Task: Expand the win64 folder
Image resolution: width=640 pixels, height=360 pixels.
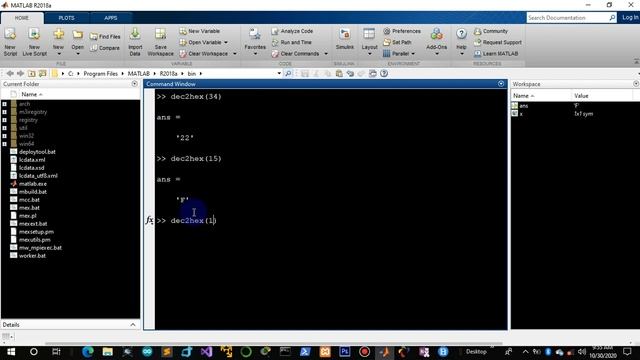Action: pos(4,144)
